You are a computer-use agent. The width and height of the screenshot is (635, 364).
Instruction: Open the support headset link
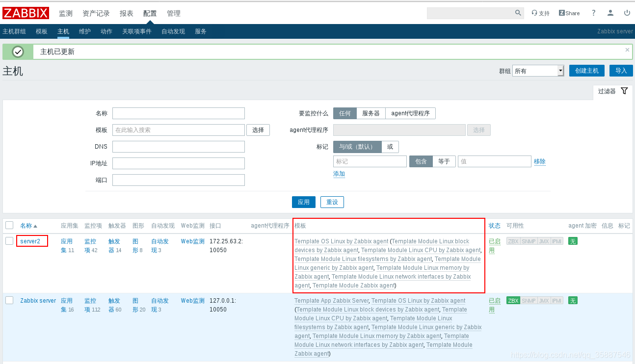[541, 13]
